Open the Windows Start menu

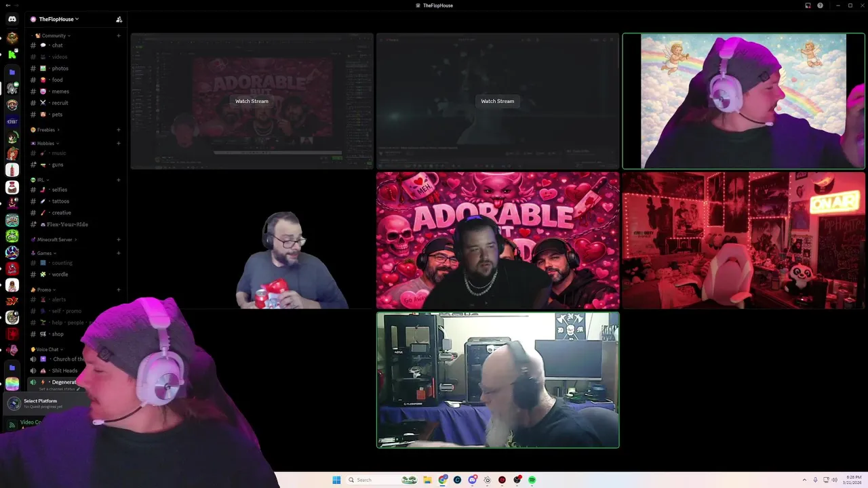tap(336, 480)
